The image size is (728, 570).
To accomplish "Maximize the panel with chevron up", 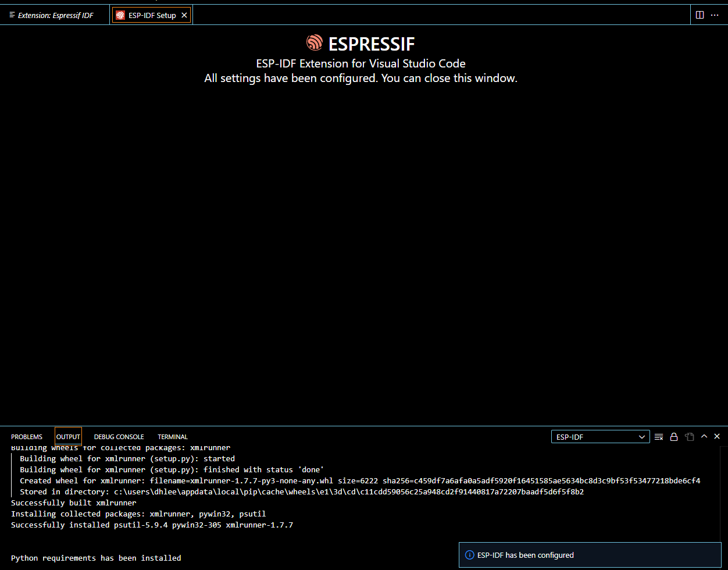I will click(x=704, y=436).
